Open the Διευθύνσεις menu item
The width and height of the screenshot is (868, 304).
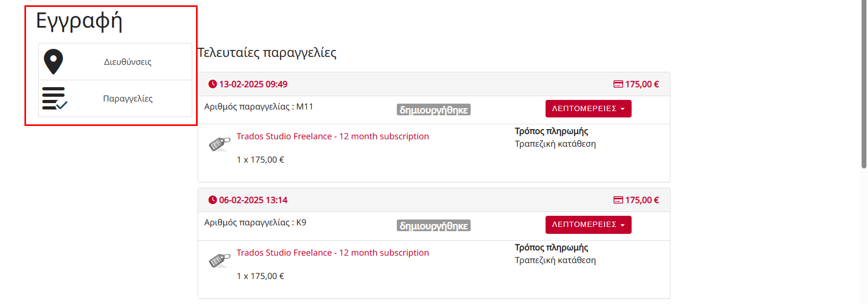click(x=127, y=62)
